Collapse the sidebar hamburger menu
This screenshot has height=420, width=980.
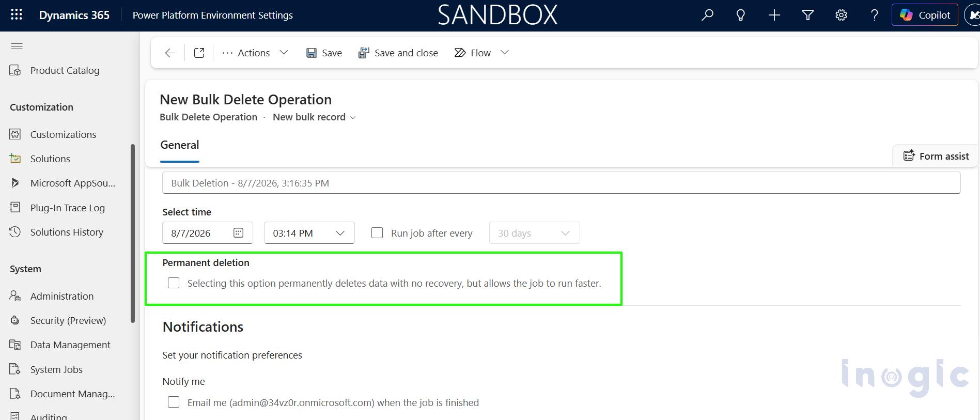17,46
